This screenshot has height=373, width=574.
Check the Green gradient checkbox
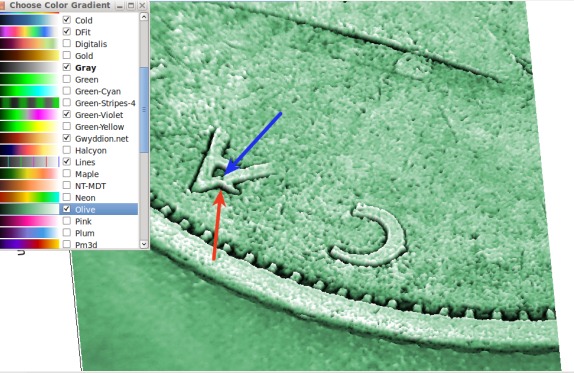point(67,79)
